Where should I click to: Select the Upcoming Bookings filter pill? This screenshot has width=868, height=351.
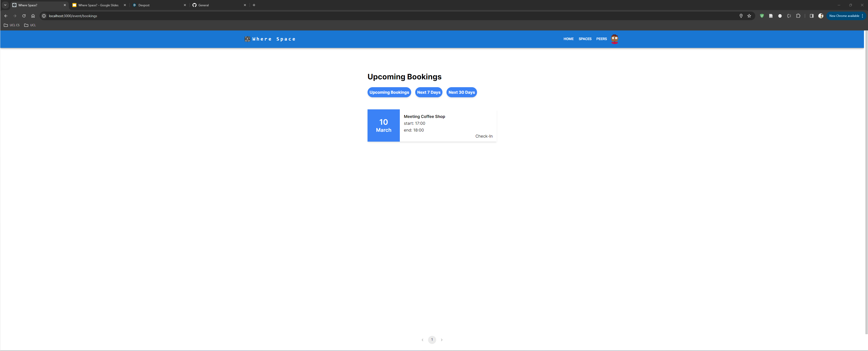pos(389,92)
